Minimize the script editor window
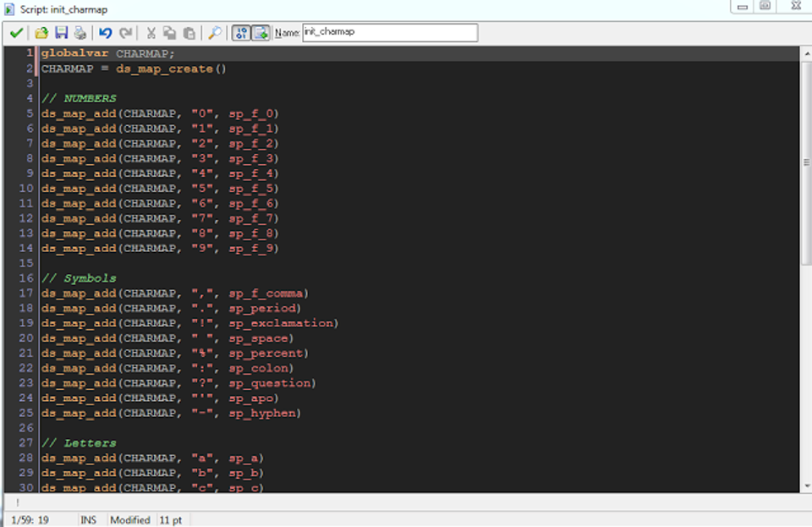Image resolution: width=812 pixels, height=527 pixels. 743,7
